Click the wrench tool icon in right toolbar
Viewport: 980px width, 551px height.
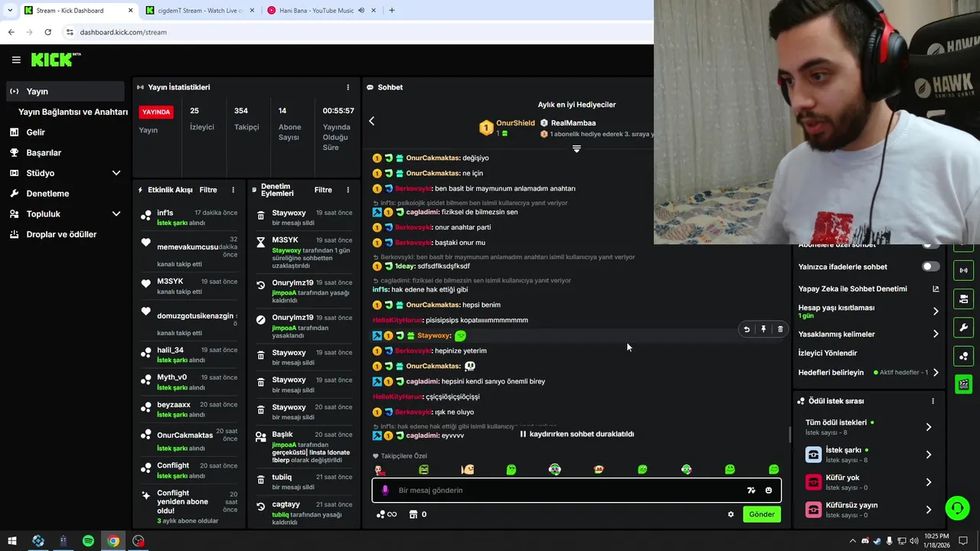tap(963, 328)
